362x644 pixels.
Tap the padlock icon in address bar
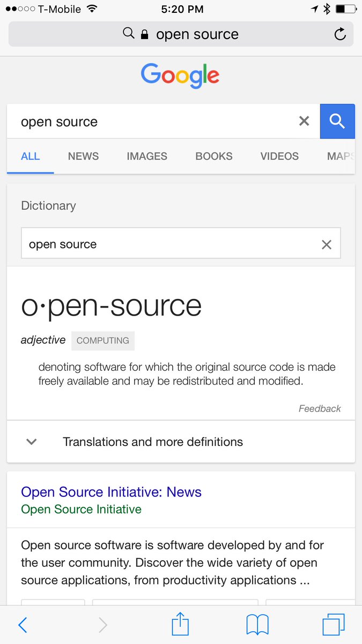[144, 34]
